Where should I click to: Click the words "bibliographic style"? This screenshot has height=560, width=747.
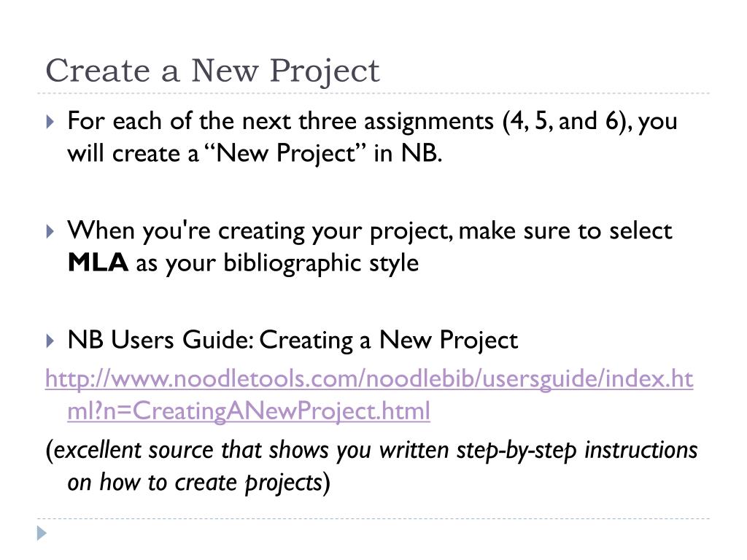[x=321, y=263]
